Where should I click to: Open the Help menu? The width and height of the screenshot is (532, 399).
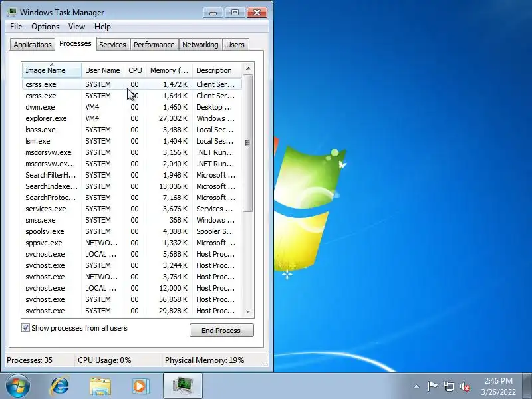click(x=102, y=27)
